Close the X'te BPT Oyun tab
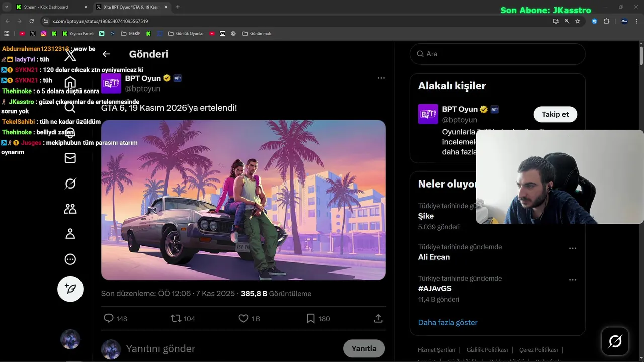 [166, 7]
